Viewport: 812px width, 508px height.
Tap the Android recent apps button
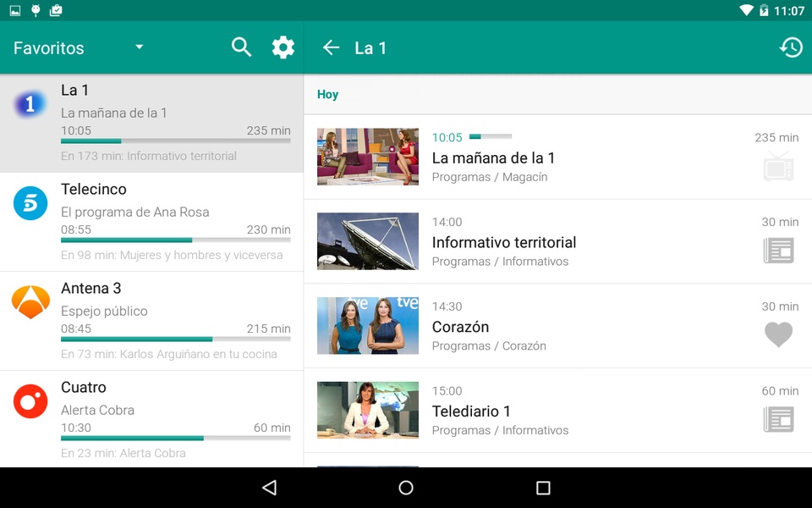pyautogui.click(x=543, y=488)
